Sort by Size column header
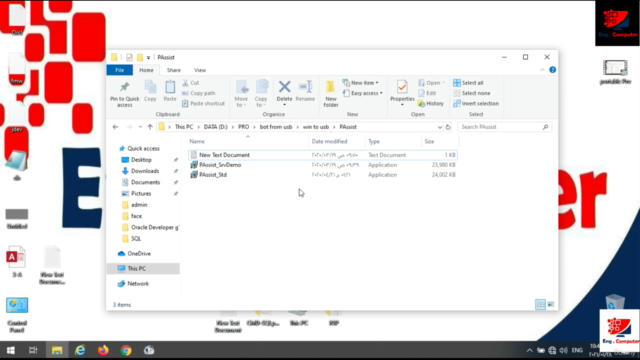This screenshot has height=360, width=640. [429, 142]
